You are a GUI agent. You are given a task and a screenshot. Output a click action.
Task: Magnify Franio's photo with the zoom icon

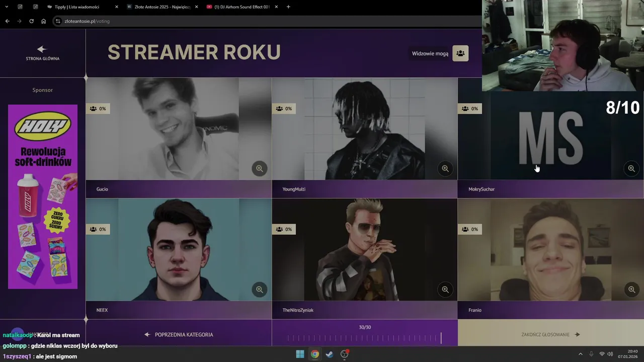click(631, 289)
